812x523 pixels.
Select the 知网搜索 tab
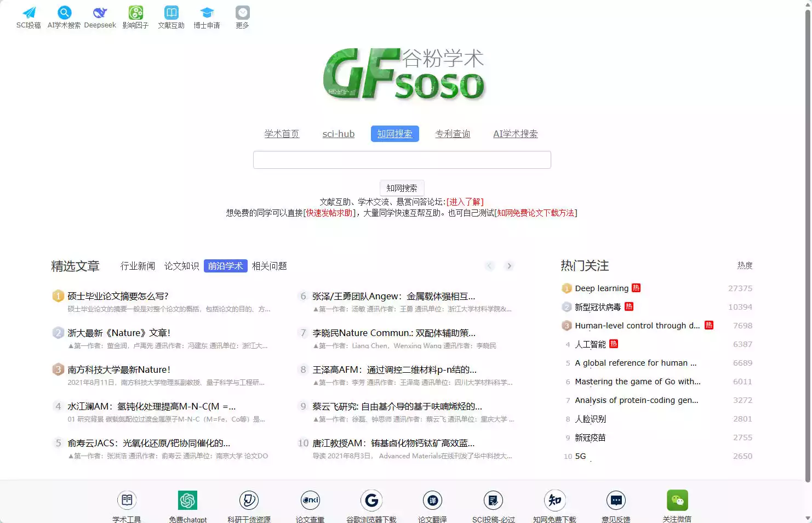click(395, 134)
